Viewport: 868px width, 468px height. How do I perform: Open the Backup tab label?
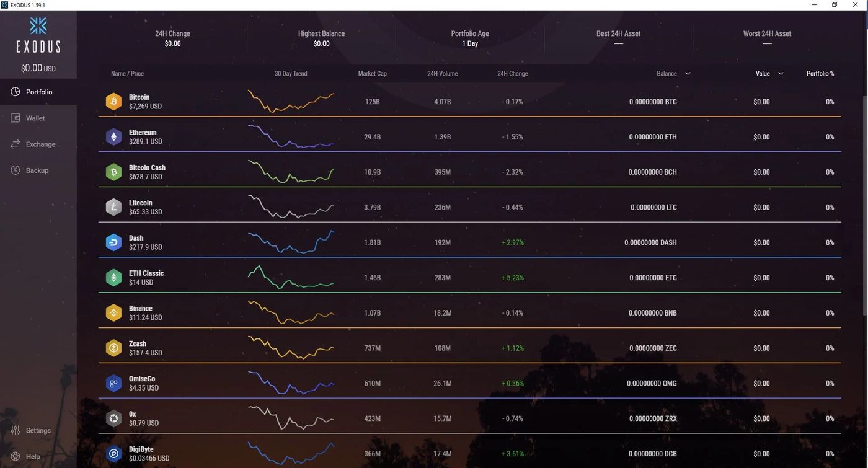click(37, 170)
